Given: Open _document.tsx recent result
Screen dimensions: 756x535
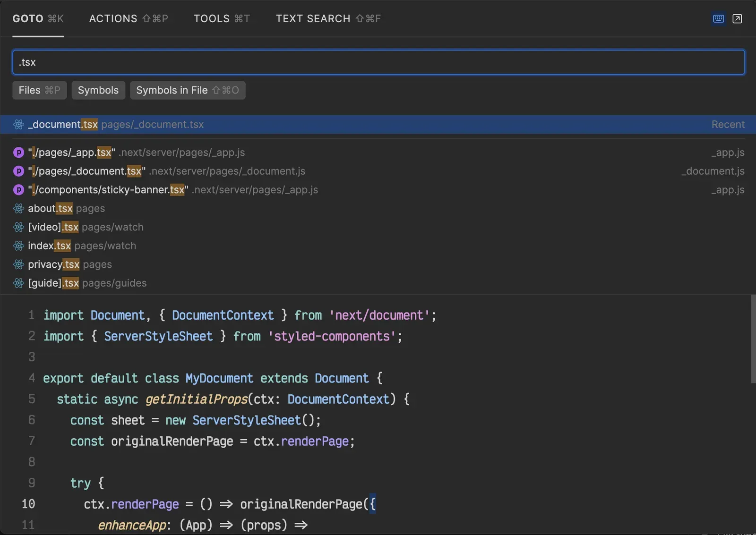Looking at the screenshot, I should click(378, 124).
